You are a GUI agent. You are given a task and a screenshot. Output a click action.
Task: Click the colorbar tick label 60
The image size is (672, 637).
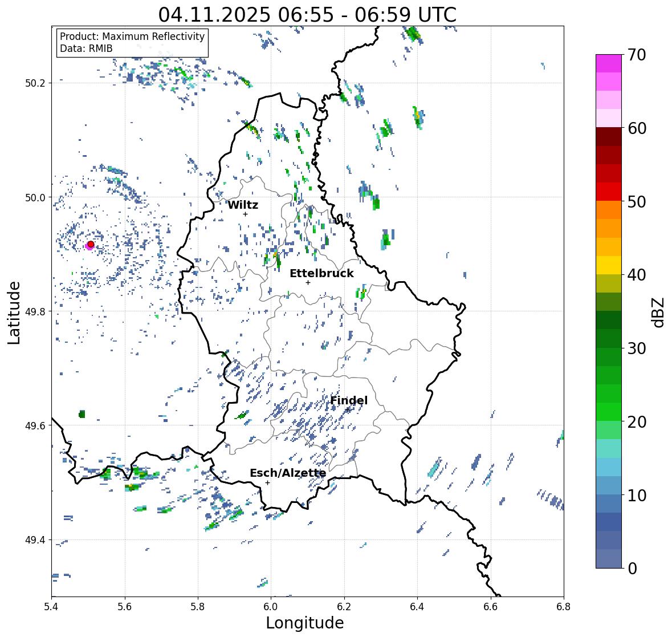(637, 128)
